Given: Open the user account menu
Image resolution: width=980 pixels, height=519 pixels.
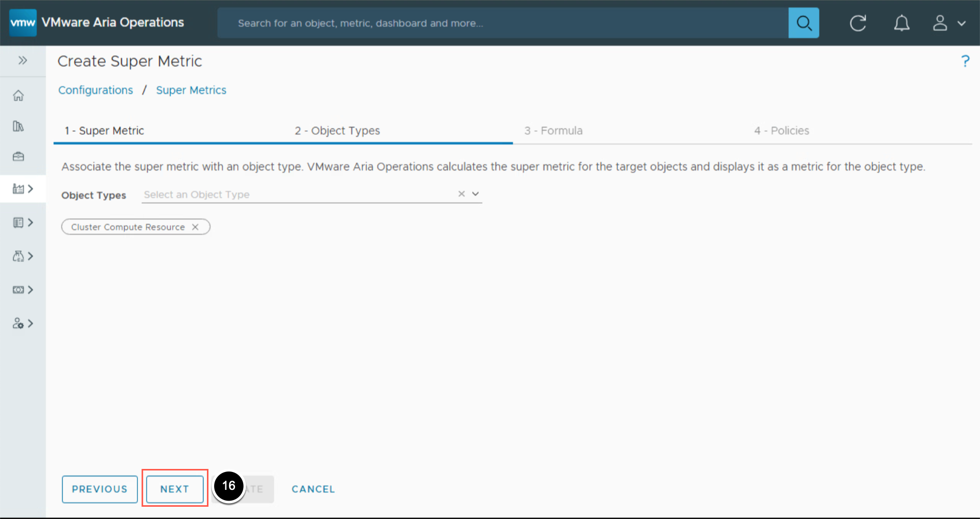Looking at the screenshot, I should (x=949, y=23).
